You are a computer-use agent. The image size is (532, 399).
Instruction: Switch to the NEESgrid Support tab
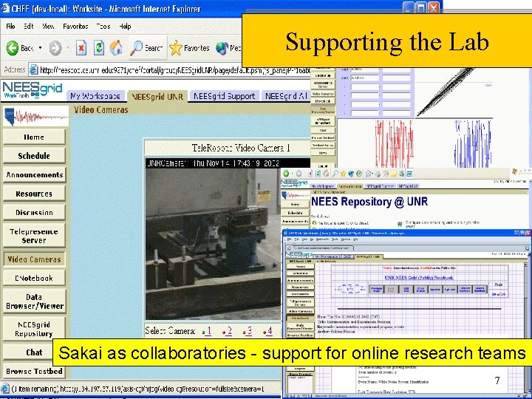click(225, 96)
